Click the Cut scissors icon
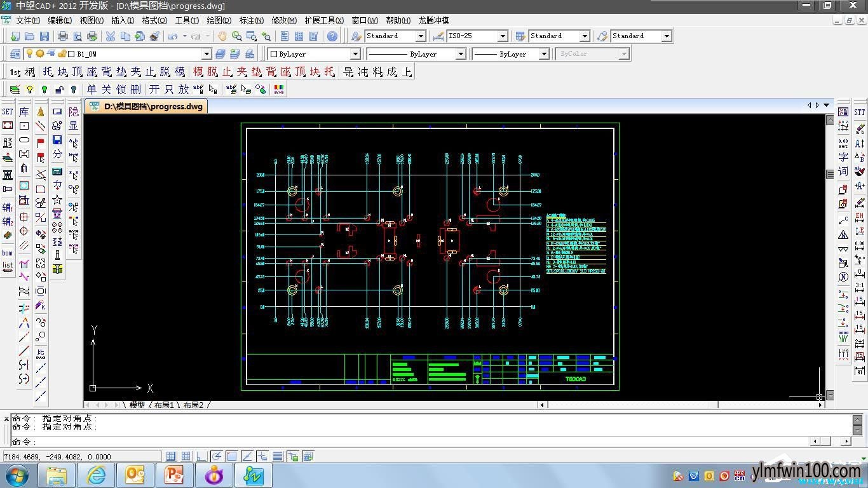The height and width of the screenshot is (488, 868). [111, 36]
